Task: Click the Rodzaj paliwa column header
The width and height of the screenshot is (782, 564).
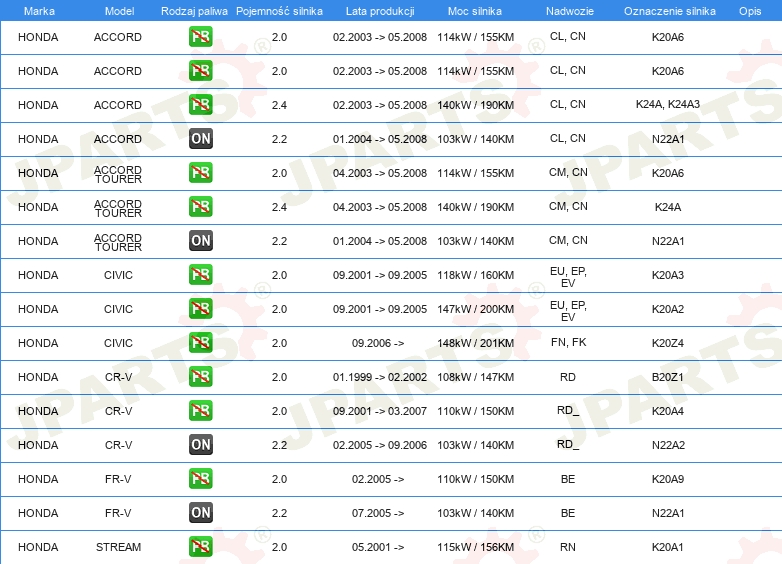Action: (194, 11)
